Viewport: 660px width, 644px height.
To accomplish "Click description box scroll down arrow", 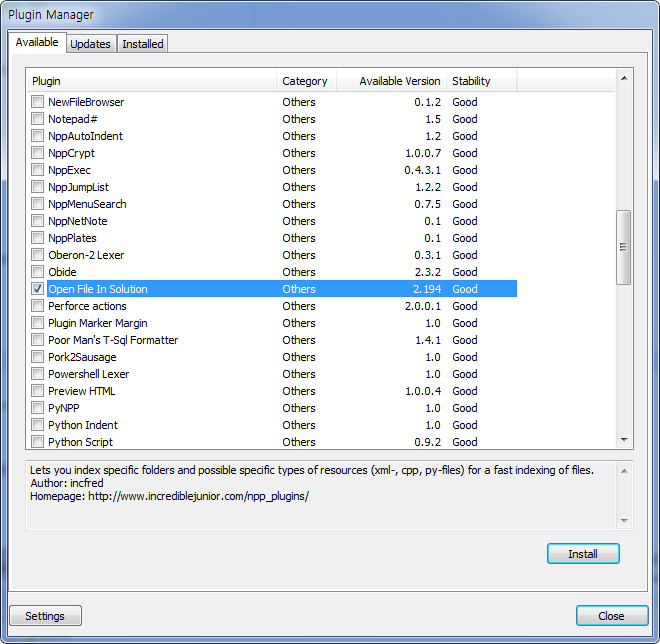I will click(624, 521).
